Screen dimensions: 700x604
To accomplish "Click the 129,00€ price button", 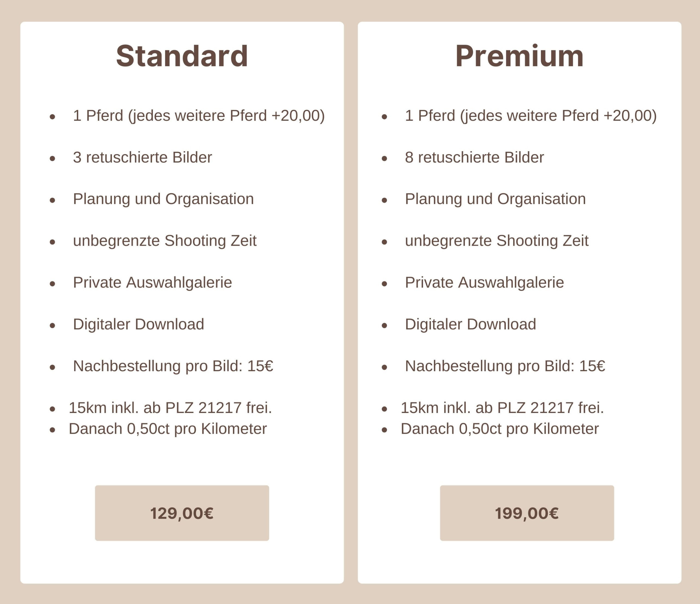I will pos(182,513).
